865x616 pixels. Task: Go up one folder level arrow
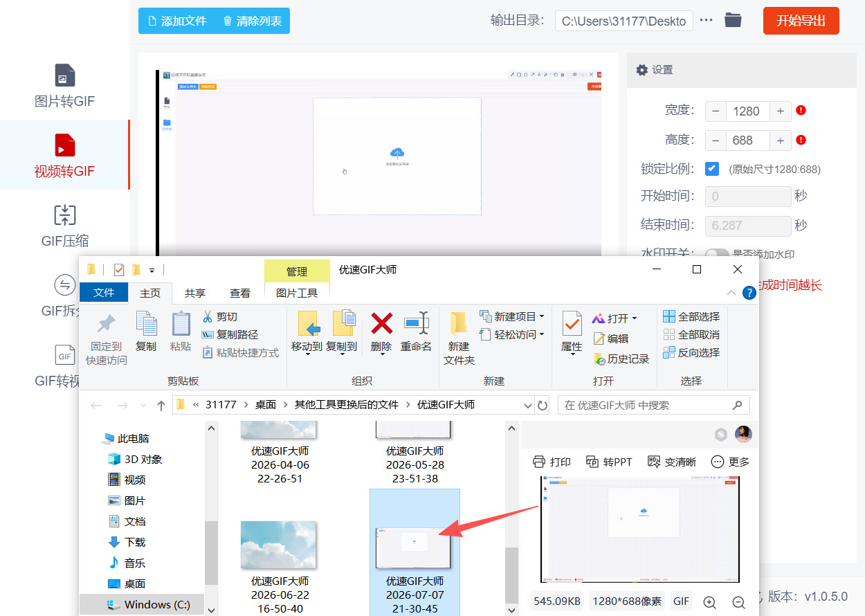161,405
